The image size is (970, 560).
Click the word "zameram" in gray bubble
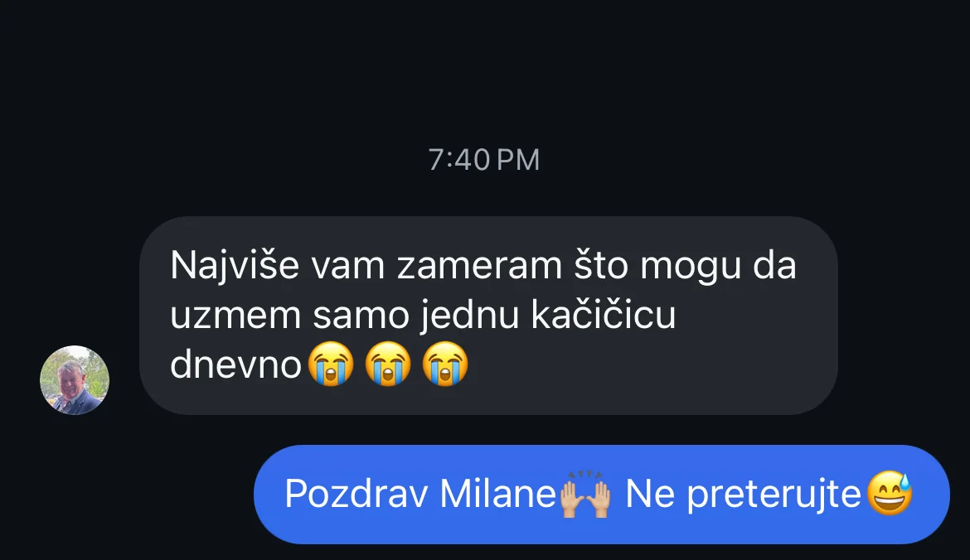point(479,267)
